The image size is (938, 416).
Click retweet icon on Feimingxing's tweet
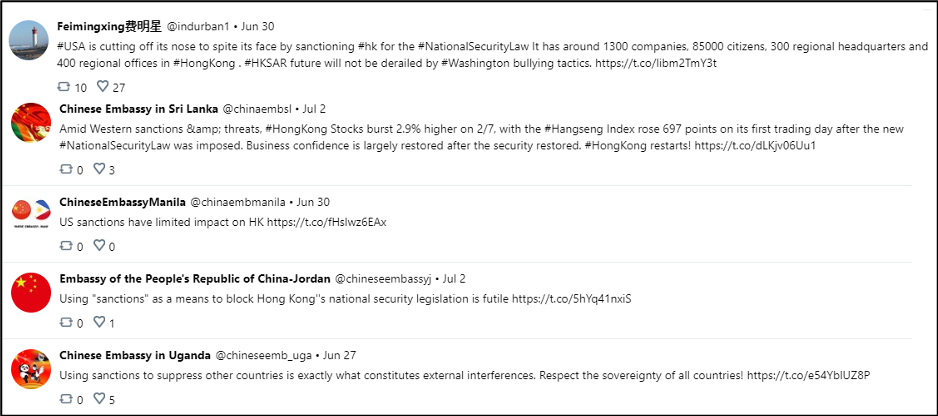point(64,87)
